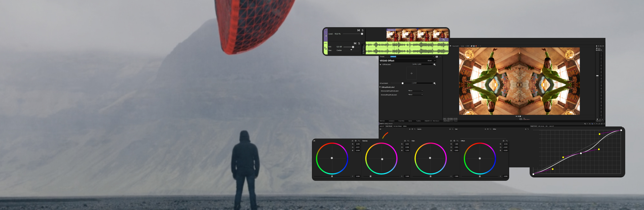Click the ? help button beside About

pyautogui.click(x=435, y=61)
